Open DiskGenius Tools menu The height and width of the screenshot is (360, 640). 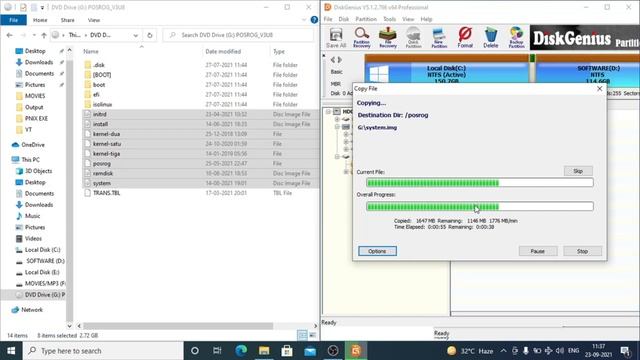click(389, 19)
